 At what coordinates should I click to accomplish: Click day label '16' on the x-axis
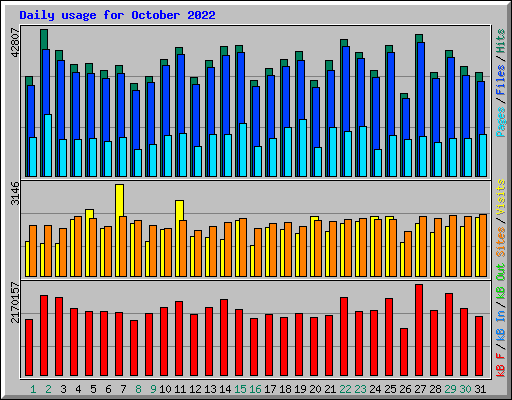pyautogui.click(x=255, y=389)
